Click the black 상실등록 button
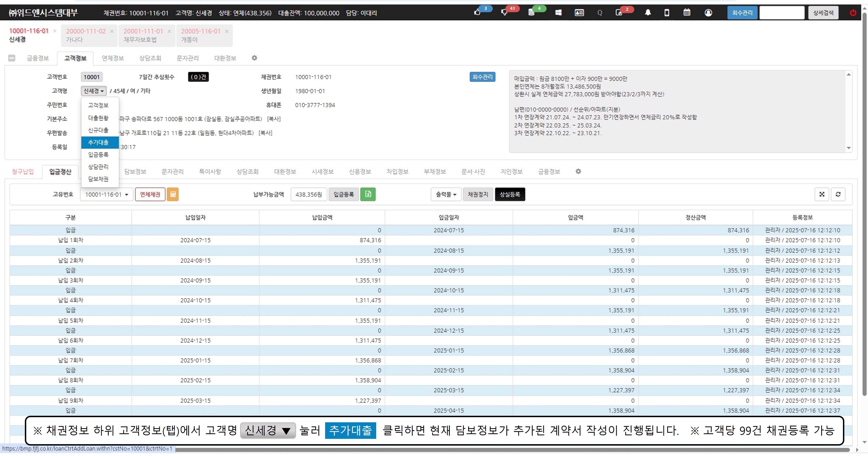 tap(510, 194)
